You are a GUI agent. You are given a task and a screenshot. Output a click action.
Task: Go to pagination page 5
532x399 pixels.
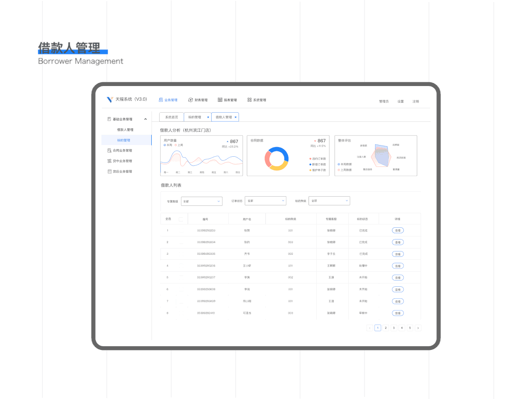[x=410, y=328]
